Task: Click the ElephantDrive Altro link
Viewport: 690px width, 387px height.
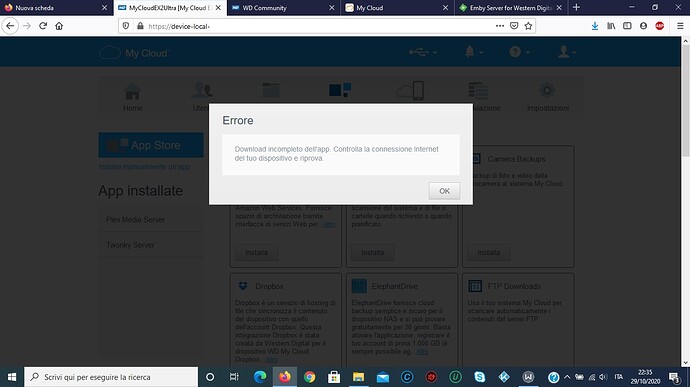Action: pyautogui.click(x=422, y=351)
